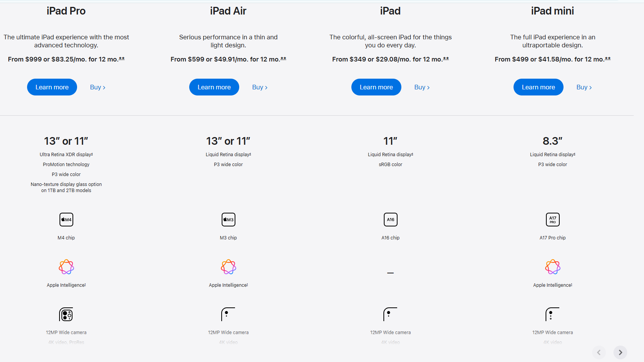
Task: Click iPad Pro camera module icon
Action: (x=66, y=314)
